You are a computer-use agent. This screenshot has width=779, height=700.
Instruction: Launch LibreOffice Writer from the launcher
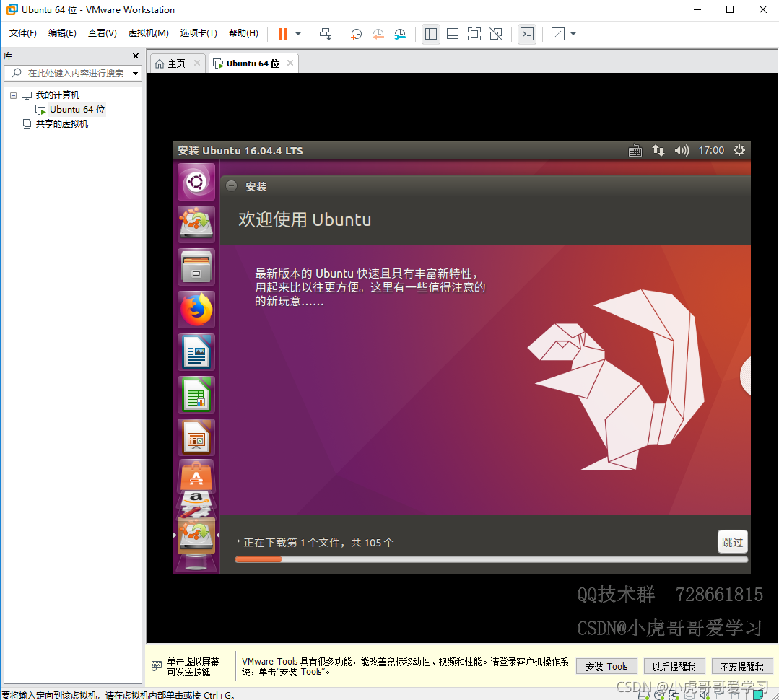pos(196,352)
